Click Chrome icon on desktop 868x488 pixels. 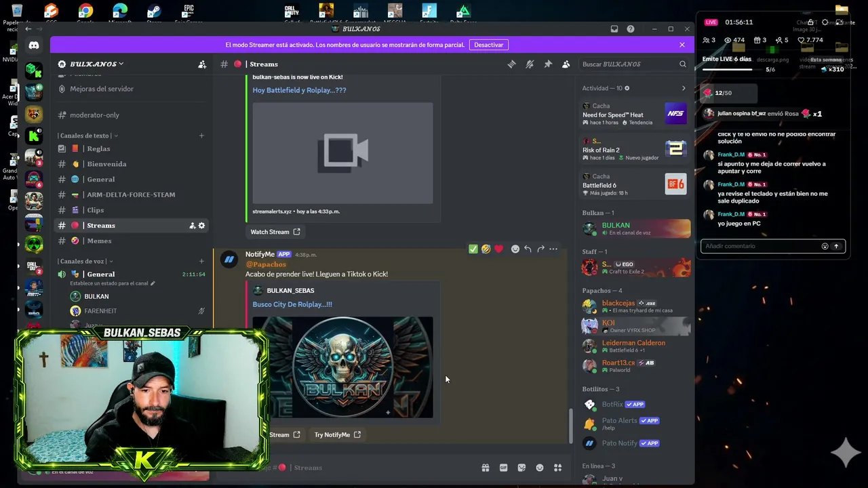[85, 12]
